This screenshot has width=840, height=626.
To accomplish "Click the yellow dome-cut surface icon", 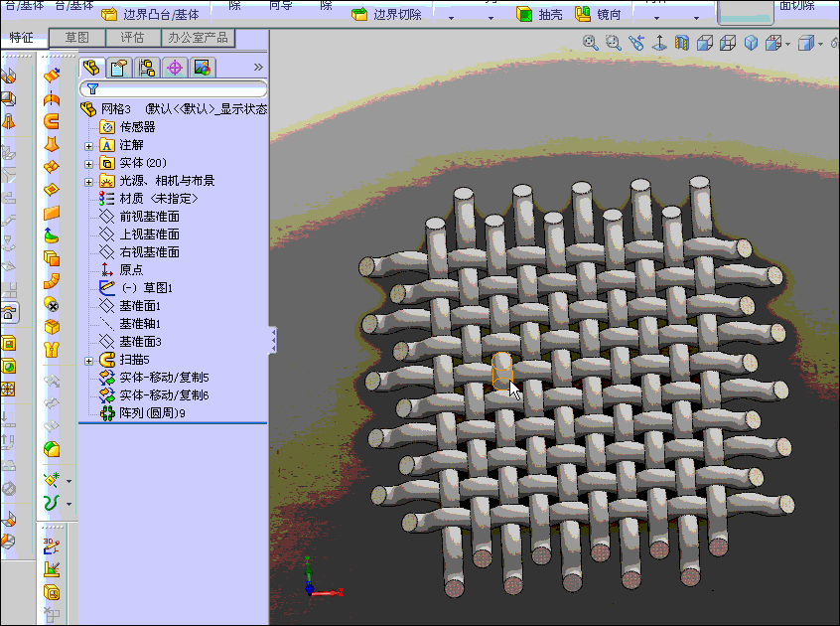I will 52,449.
